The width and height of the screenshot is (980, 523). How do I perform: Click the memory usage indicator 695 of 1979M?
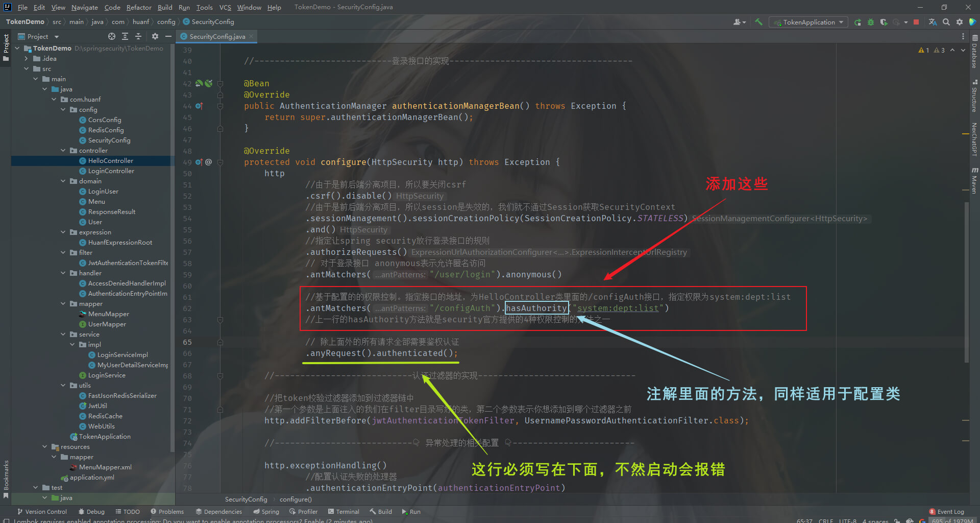point(952,520)
